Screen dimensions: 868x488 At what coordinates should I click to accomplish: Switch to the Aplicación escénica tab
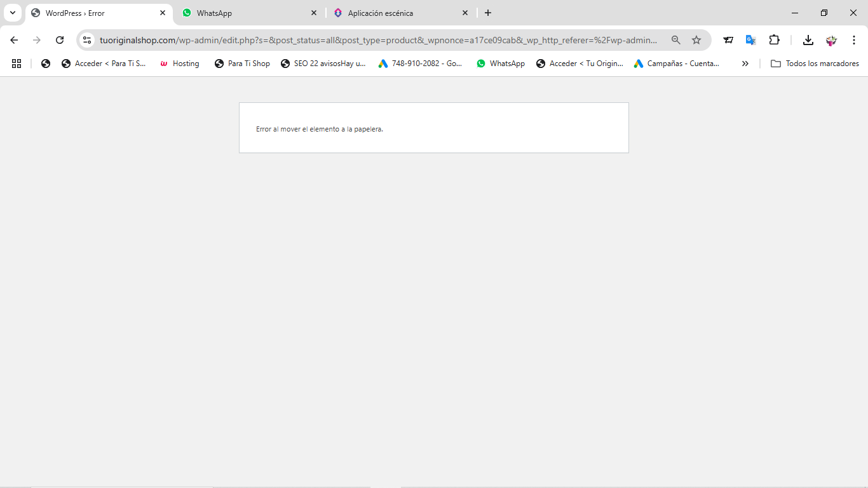point(402,13)
